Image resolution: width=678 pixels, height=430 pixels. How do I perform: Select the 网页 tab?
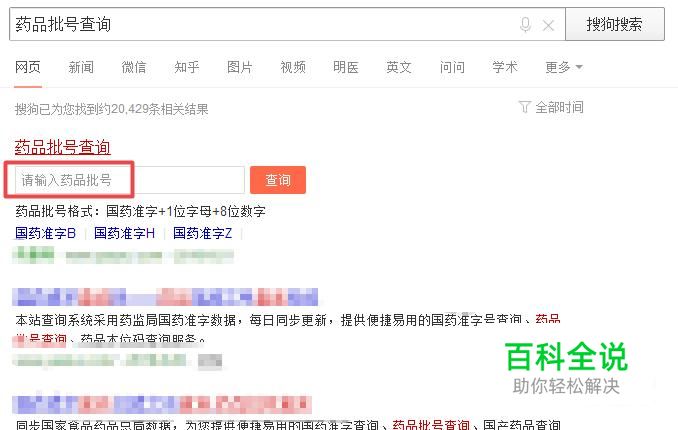[28, 67]
